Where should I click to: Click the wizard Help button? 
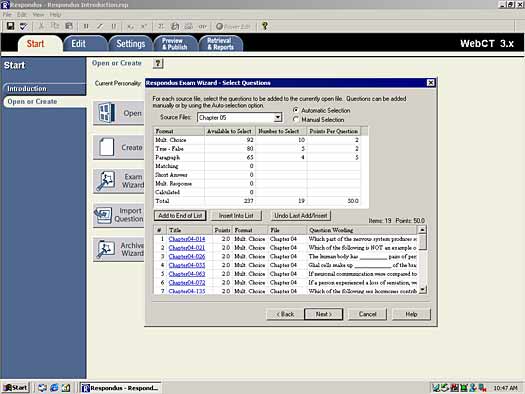pos(411,314)
